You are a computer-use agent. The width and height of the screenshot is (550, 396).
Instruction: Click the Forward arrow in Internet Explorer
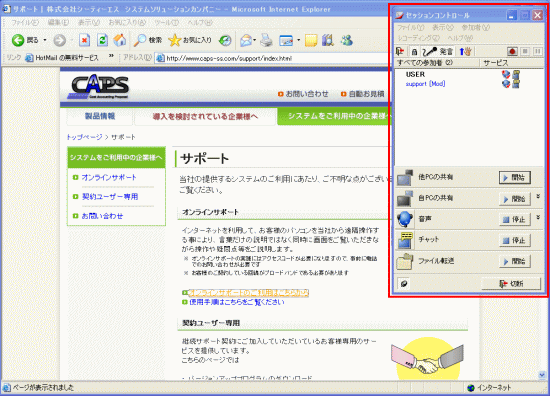(59, 41)
